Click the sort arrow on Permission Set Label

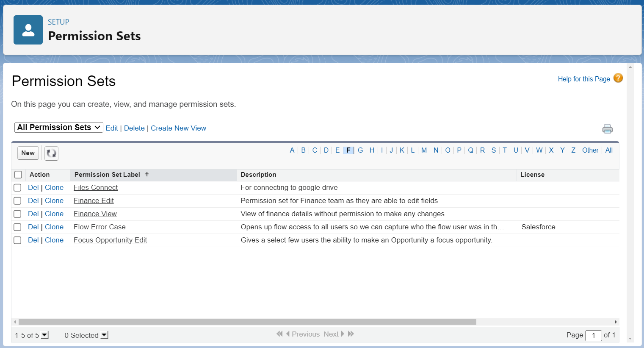point(147,174)
